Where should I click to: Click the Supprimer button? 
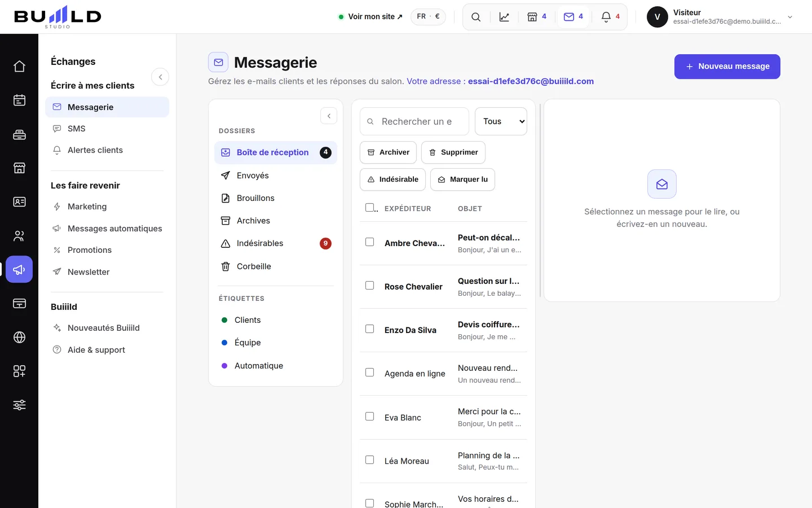tap(453, 152)
